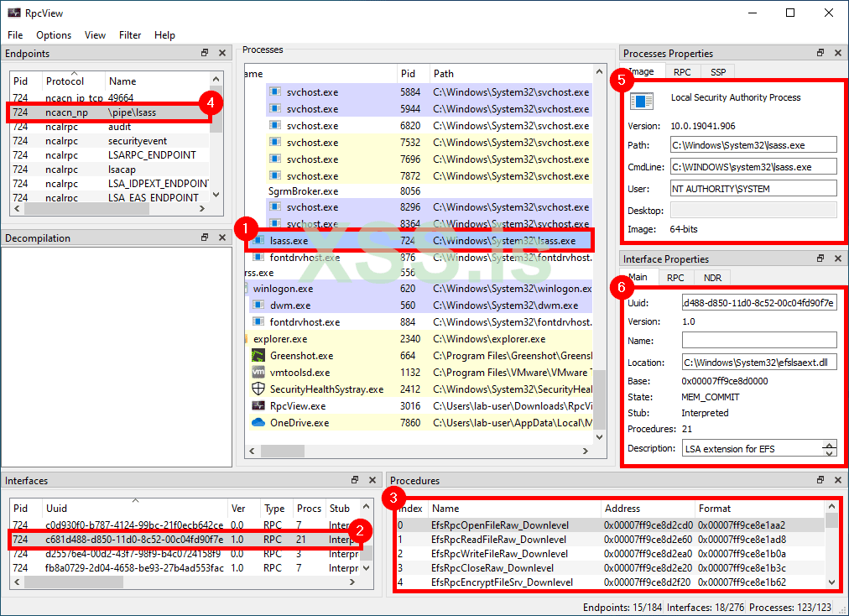849x616 pixels.
Task: Switch to the SSP tab in Processes Properties
Action: point(718,72)
